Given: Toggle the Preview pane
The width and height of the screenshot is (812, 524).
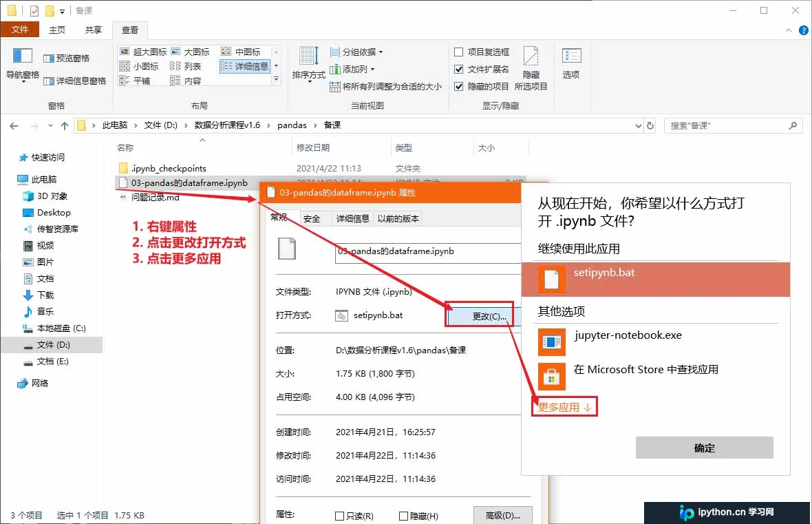Looking at the screenshot, I should [x=67, y=58].
